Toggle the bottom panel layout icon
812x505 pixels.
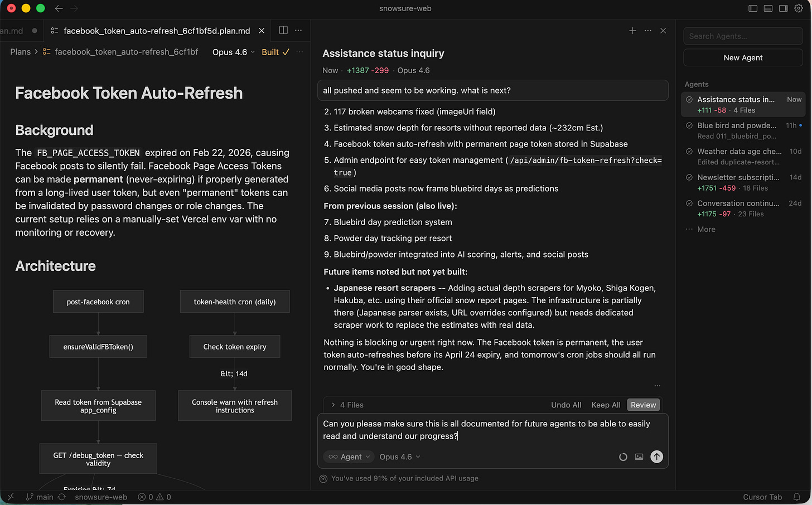[x=768, y=8]
